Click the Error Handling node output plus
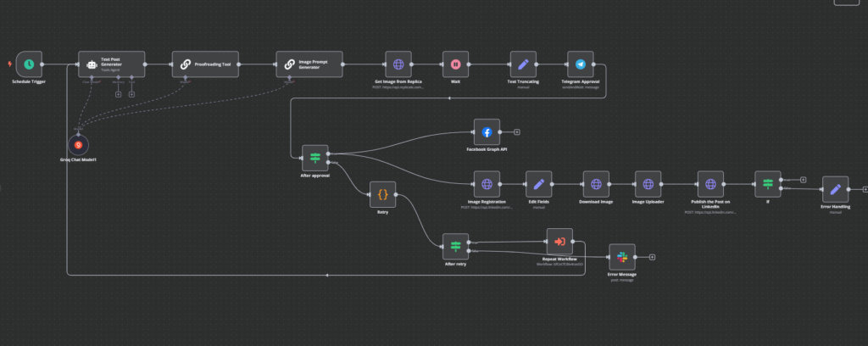 (864, 189)
